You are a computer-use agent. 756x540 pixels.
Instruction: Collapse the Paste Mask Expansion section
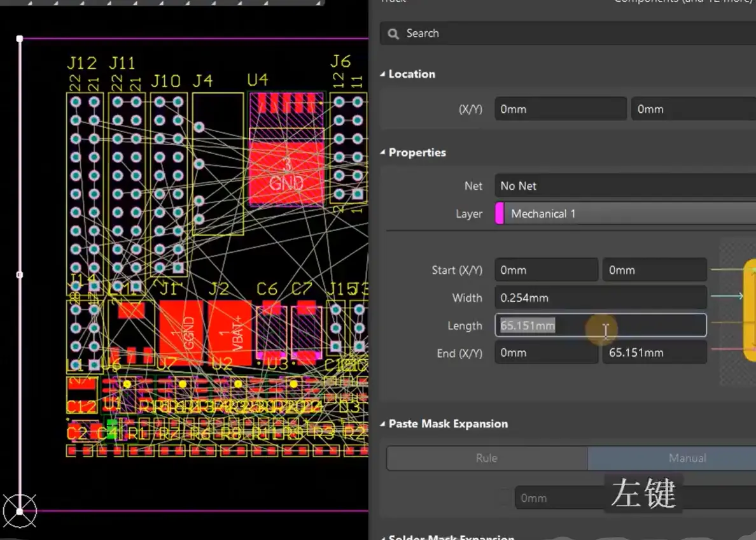(383, 423)
